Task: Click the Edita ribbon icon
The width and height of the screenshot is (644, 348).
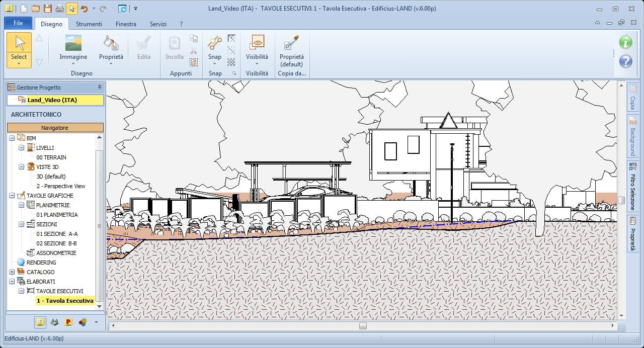Action: point(143,48)
